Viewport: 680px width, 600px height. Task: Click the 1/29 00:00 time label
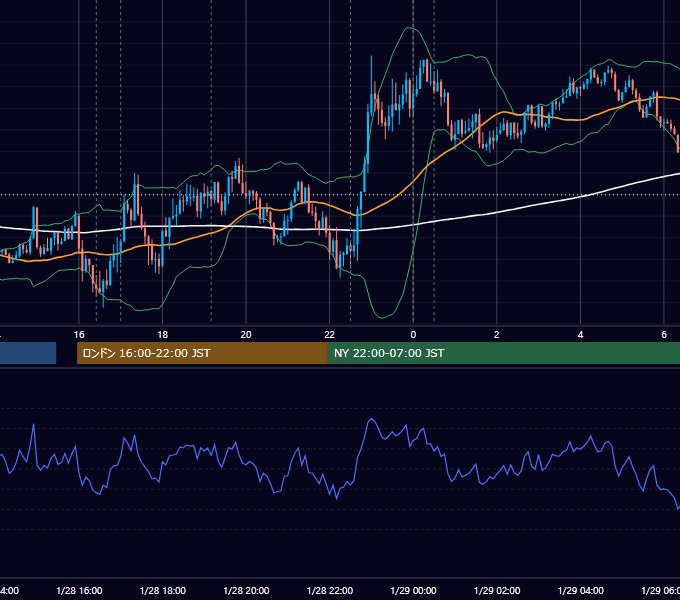pos(413,590)
